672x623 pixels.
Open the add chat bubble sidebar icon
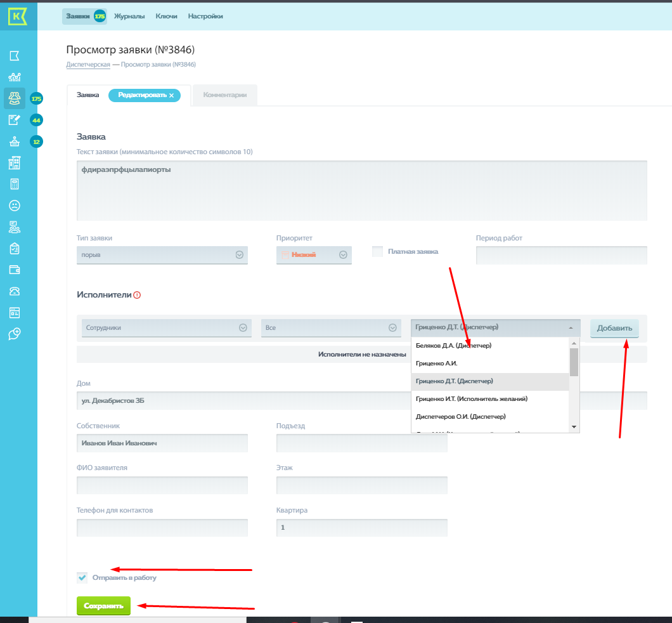15,334
